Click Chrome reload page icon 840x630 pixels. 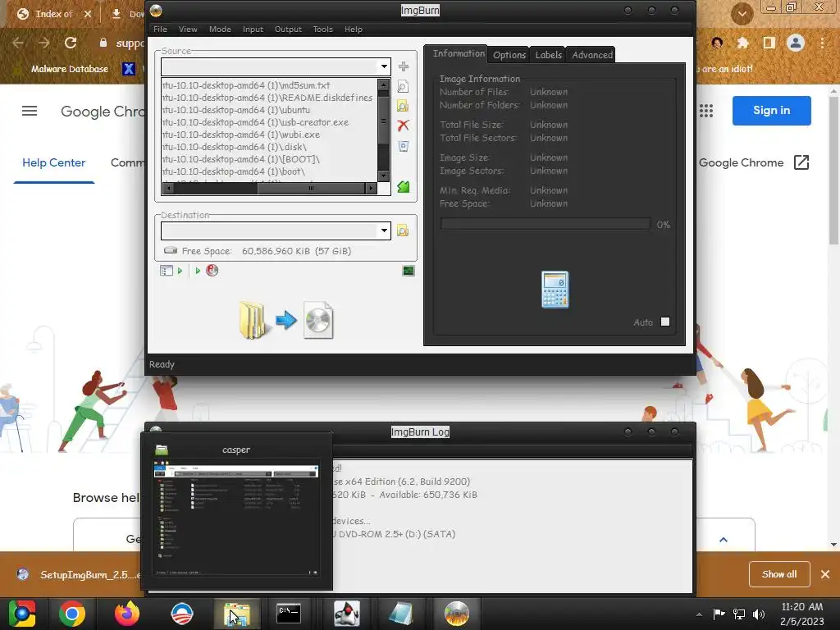pyautogui.click(x=71, y=43)
